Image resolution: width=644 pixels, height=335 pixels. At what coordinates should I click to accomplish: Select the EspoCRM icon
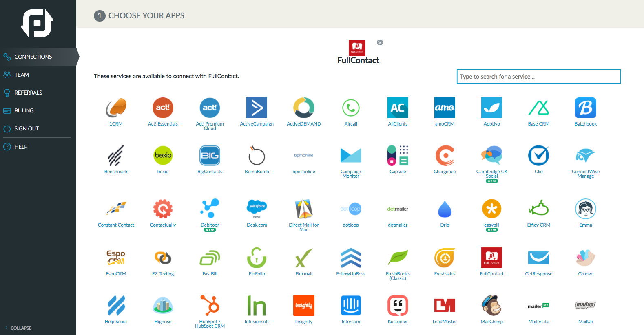point(116,258)
